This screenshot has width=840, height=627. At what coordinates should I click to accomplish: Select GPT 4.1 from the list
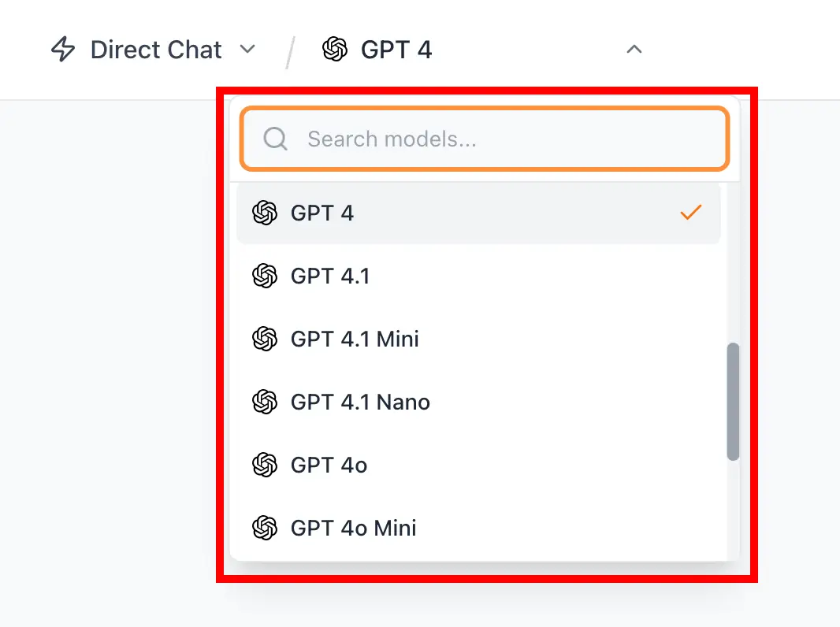point(330,276)
